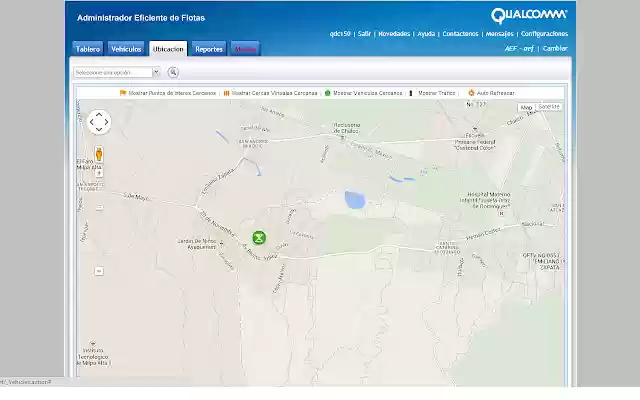Click the Auto Refrescar gear icon
Viewport: 640px width, 400px height.
(471, 93)
